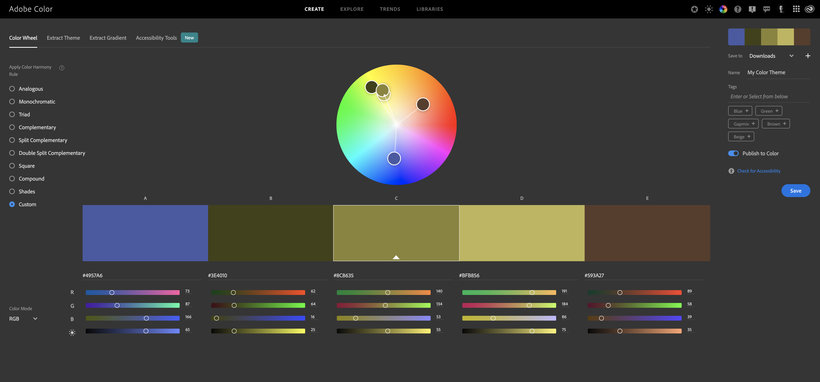This screenshot has height=382, width=820.
Task: Select blue color swatch A
Action: (x=145, y=233)
